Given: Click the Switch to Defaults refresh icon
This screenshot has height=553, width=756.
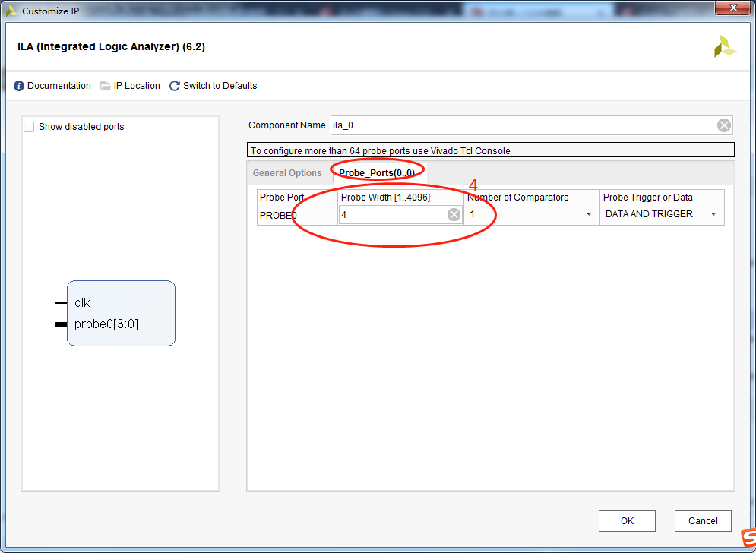Looking at the screenshot, I should (175, 86).
